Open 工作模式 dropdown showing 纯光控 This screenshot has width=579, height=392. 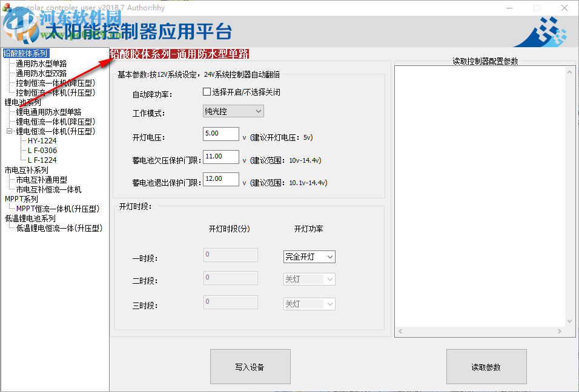pos(233,111)
